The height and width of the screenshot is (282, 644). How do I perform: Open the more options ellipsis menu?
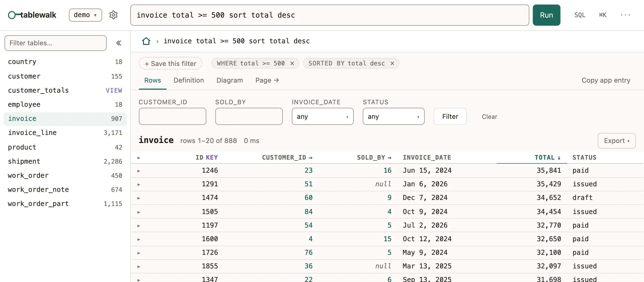click(x=625, y=15)
